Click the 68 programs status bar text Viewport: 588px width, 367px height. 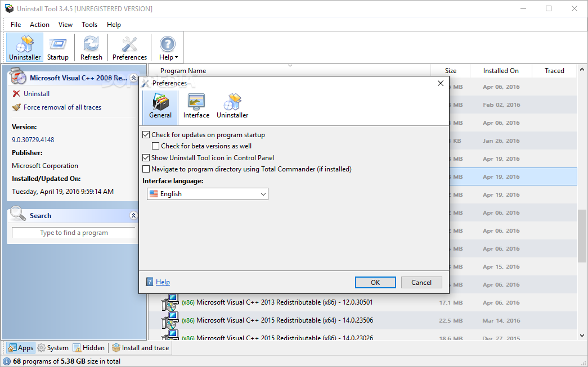(x=67, y=361)
